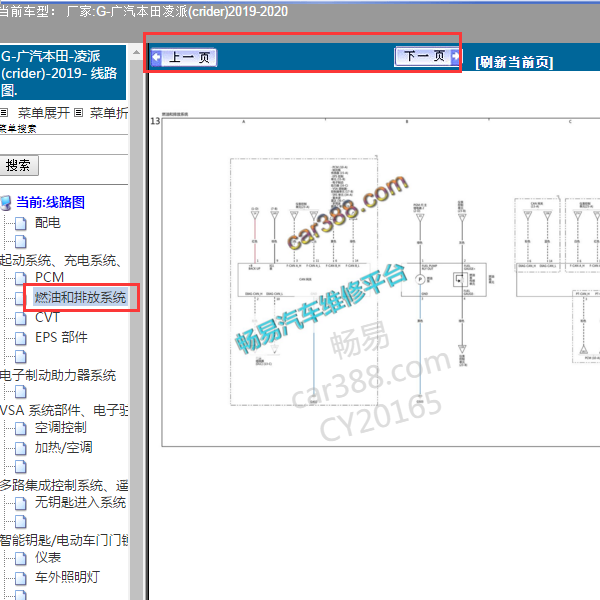Click the menu search input field
Viewport: 600px width, 600px height.
(x=63, y=145)
